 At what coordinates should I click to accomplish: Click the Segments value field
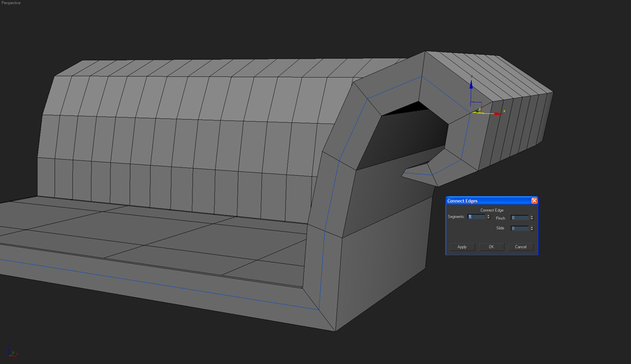pos(476,217)
